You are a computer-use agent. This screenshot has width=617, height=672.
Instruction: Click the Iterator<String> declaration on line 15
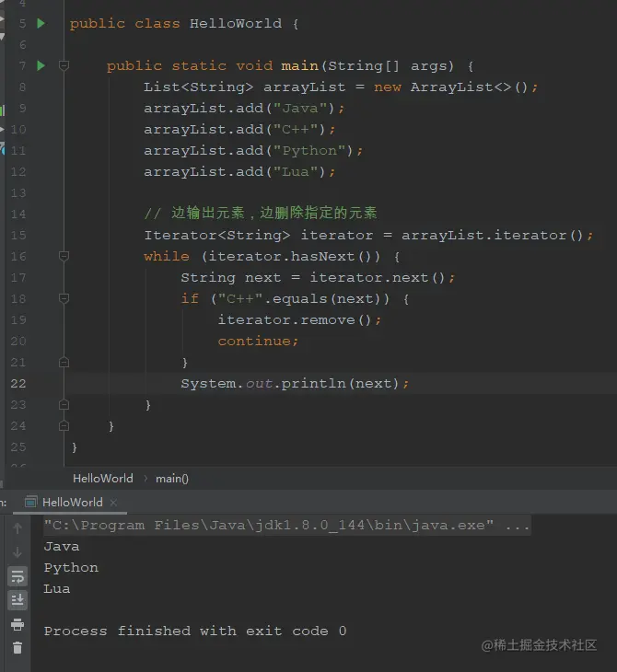(x=368, y=236)
